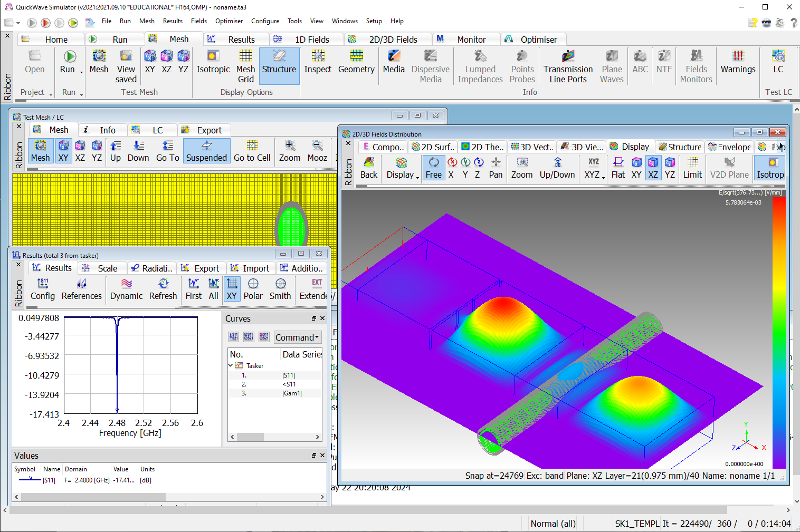Toggle Mesh view in Test Mesh window
The width and height of the screenshot is (800, 532).
point(40,151)
